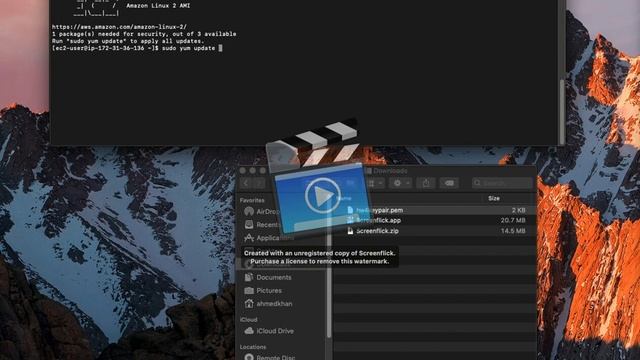Open the ahmedkhan home folder
Viewport: 640px width, 360px height.
coord(268,304)
